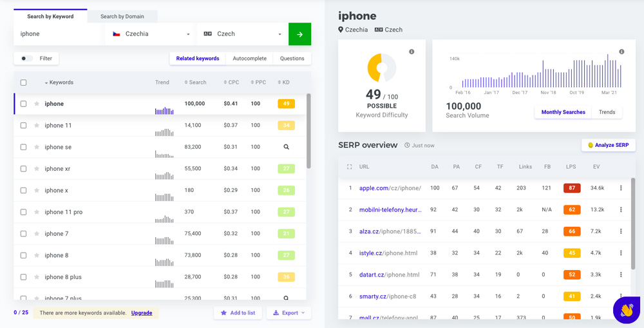644x328 pixels.
Task: Sort by KD column
Action: 284,82
